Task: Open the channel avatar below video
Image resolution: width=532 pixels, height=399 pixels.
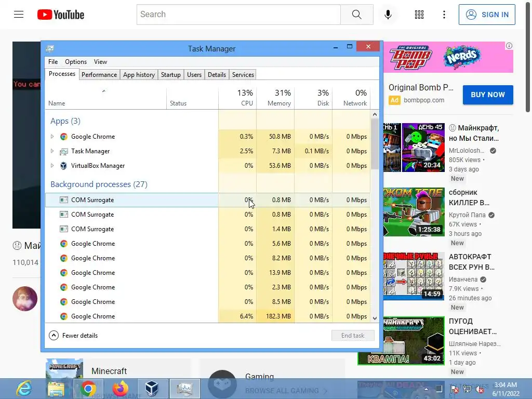Action: coord(25,299)
